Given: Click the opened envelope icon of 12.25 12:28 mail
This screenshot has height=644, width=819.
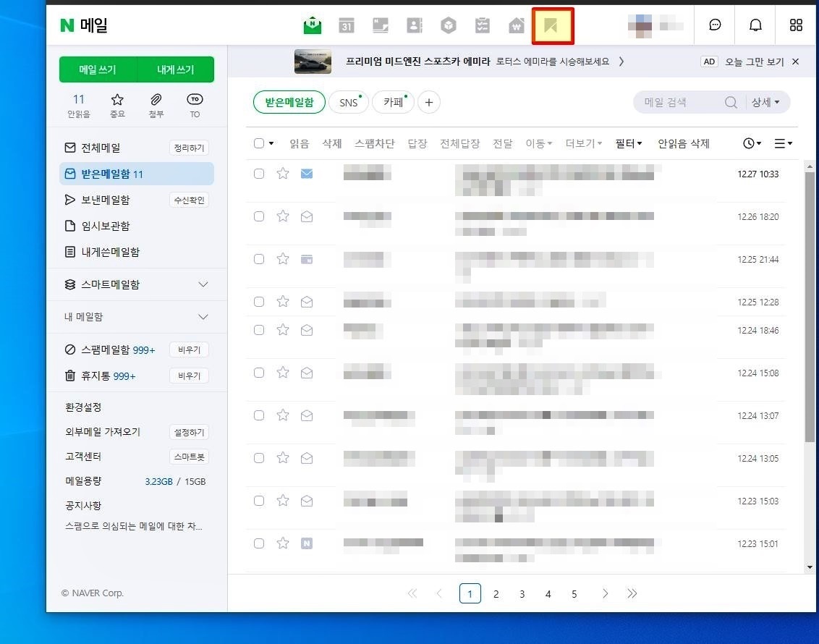Looking at the screenshot, I should click(307, 302).
